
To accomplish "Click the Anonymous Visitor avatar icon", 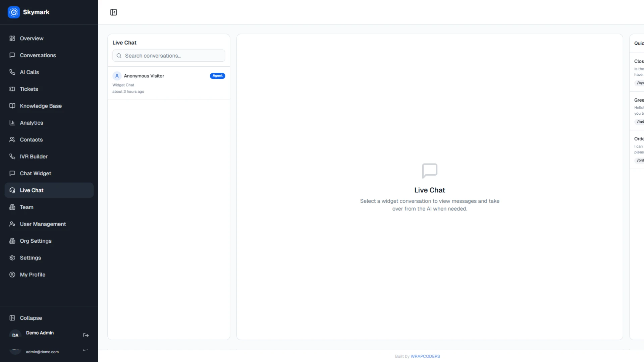I will point(117,76).
